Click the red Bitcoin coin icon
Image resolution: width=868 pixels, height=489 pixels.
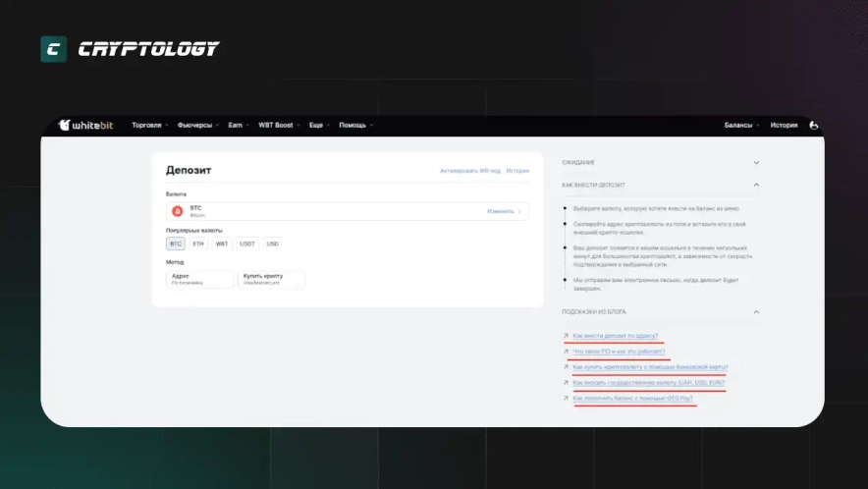tap(178, 211)
